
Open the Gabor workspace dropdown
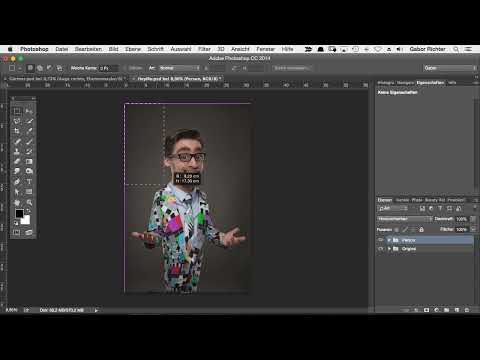pyautogui.click(x=450, y=68)
